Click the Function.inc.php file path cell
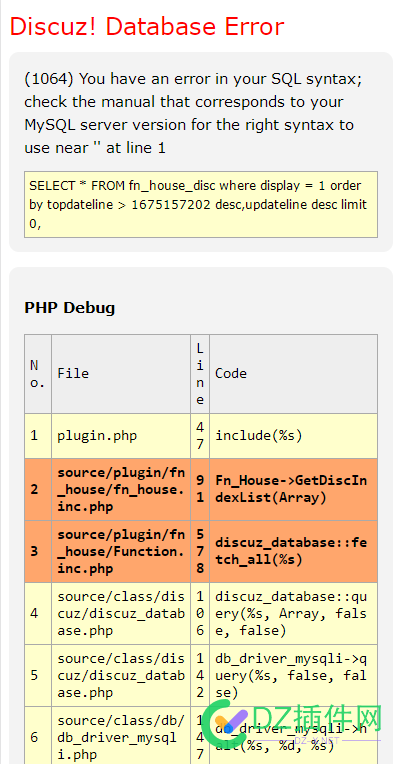The height and width of the screenshot is (764, 401). point(121,551)
